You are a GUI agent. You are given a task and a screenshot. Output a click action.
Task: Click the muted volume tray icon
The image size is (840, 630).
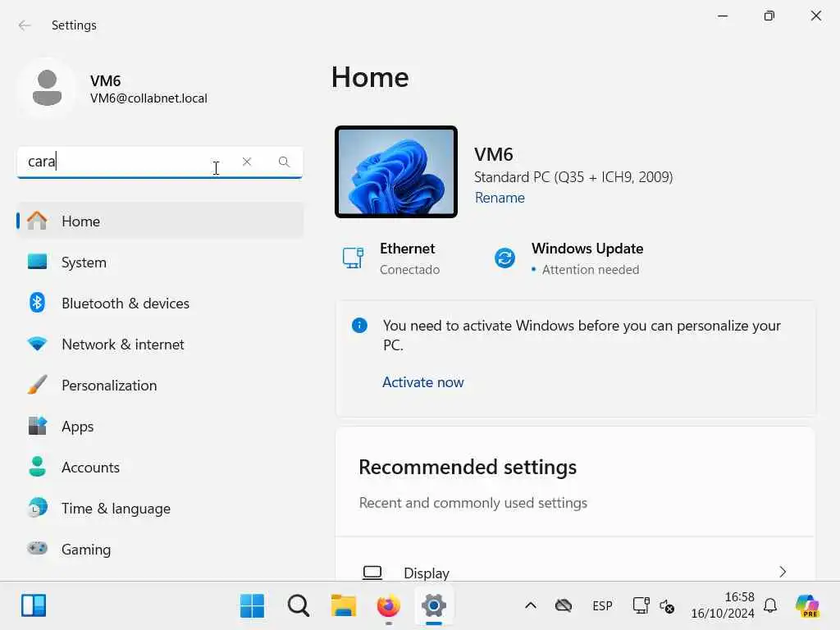667,606
